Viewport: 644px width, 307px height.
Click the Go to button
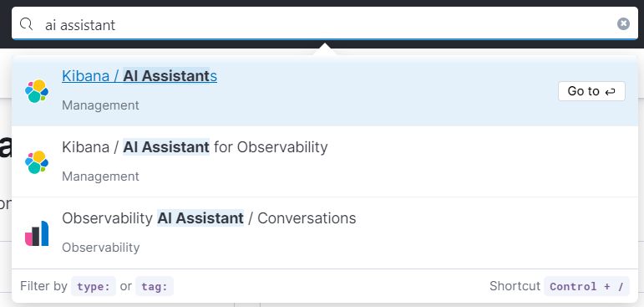[x=591, y=91]
